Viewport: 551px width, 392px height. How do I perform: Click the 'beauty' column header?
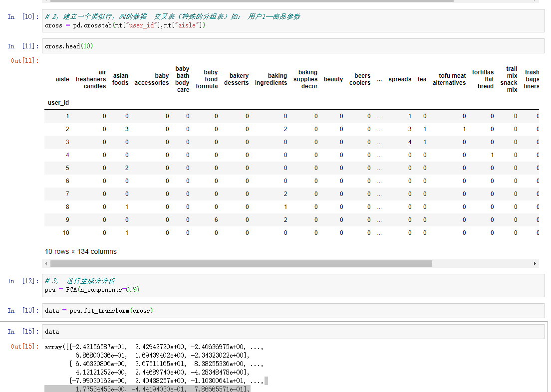(333, 79)
